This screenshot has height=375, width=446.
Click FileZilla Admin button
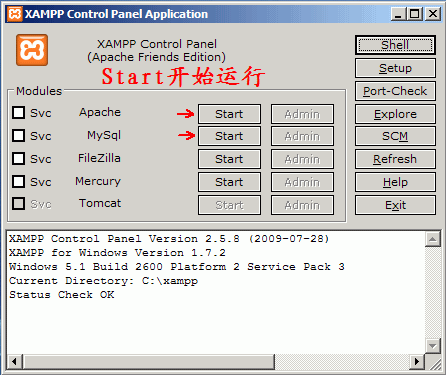(302, 159)
